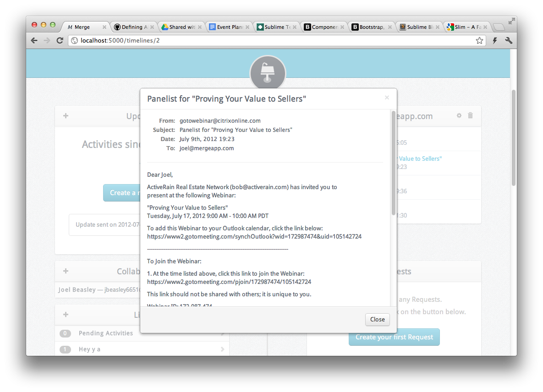The image size is (543, 392).
Task: Reload the localhost timelines page
Action: (x=60, y=41)
